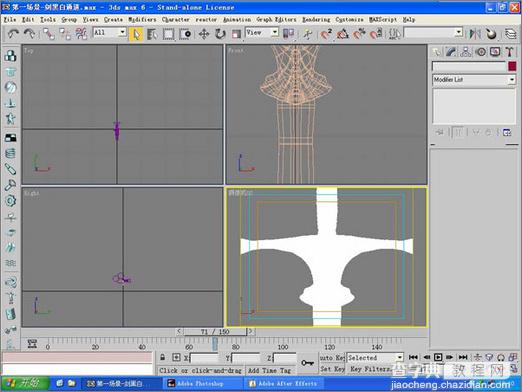Viewport: 522px width, 392px height.
Task: Click the Redo arrow in the main toolbar
Action: tap(29, 34)
